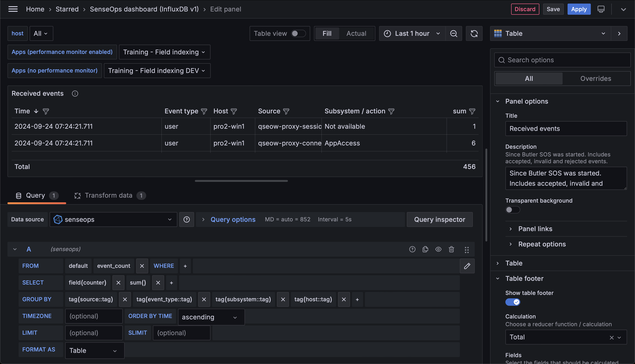635x364 pixels.
Task: Delete query A with the trash icon
Action: pos(451,249)
